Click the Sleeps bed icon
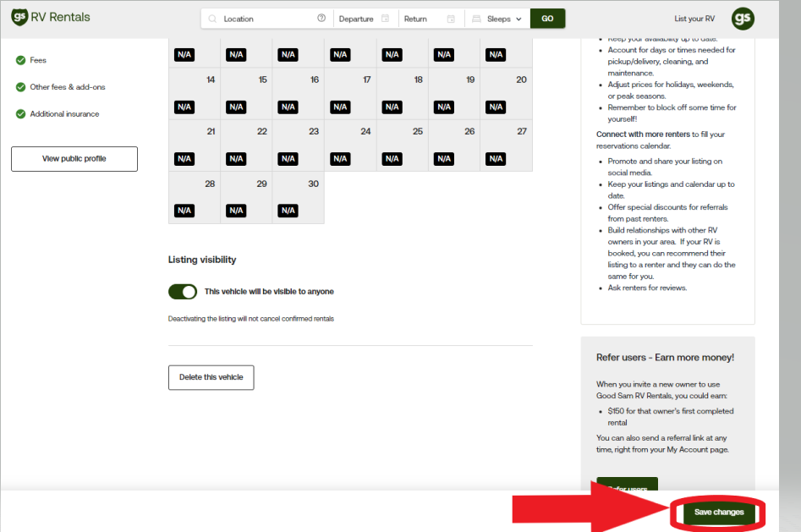This screenshot has width=801, height=532. pos(477,19)
